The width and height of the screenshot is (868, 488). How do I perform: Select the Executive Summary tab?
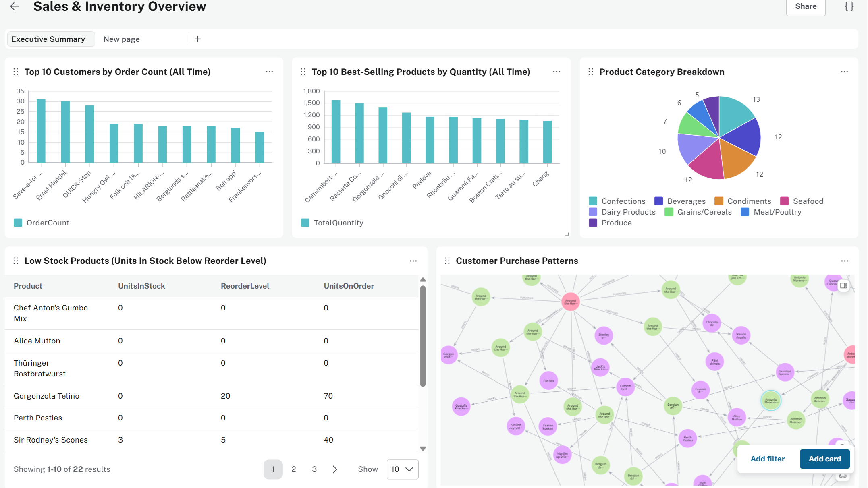48,39
